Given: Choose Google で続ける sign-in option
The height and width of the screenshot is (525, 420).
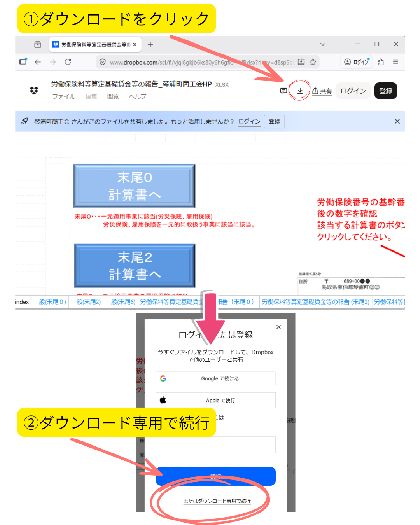Looking at the screenshot, I should 215,378.
